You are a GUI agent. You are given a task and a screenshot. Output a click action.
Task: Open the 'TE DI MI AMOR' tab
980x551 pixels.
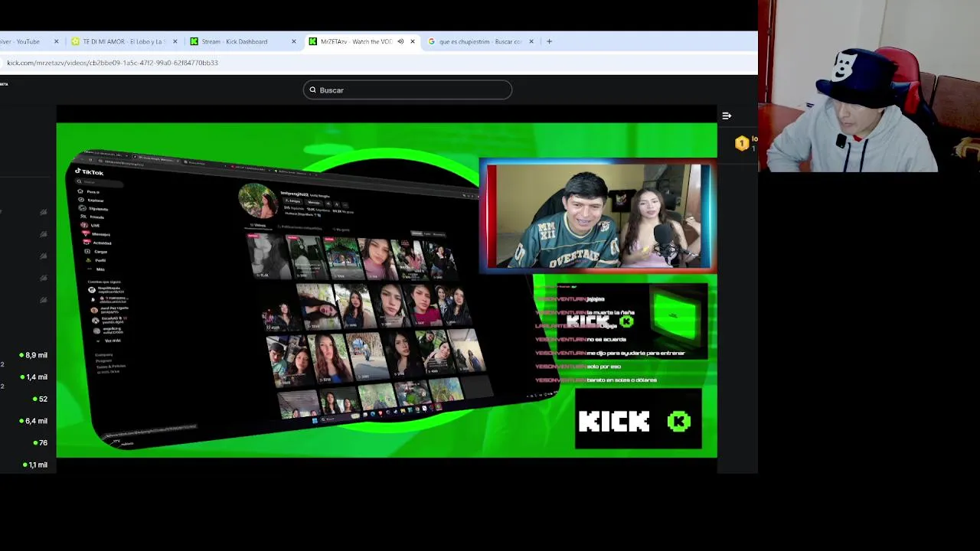pos(122,41)
